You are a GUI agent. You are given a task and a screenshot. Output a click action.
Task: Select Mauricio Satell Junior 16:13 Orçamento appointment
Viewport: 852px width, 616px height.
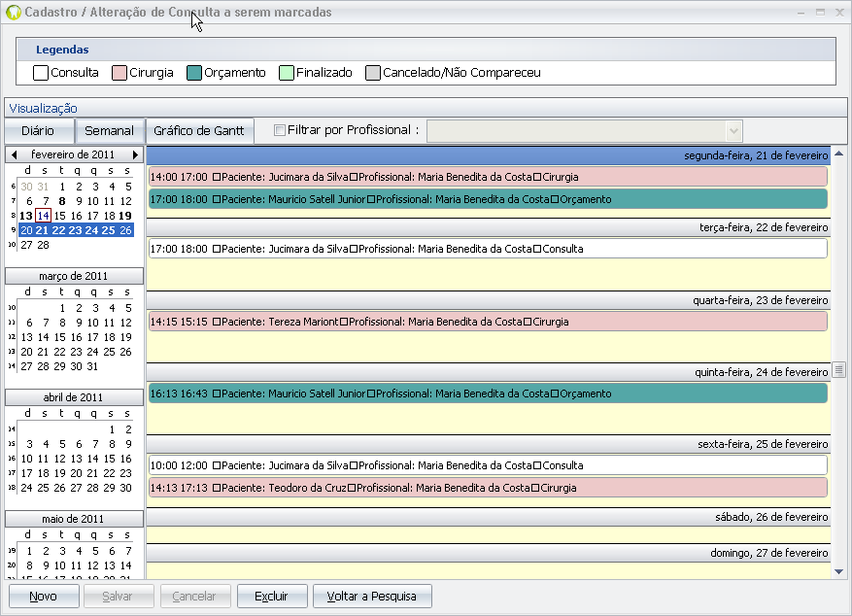point(488,394)
